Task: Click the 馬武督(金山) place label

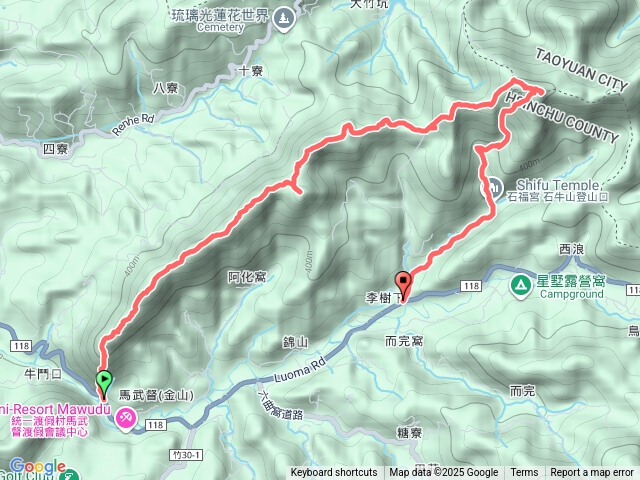Action: [x=156, y=395]
